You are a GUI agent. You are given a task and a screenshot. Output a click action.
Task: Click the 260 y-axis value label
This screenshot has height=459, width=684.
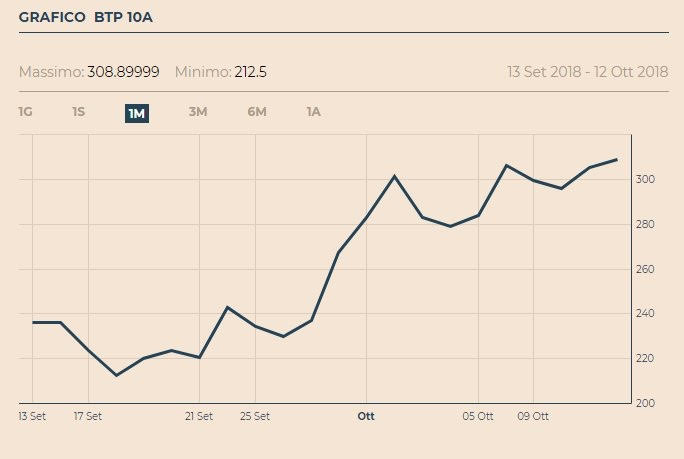(x=647, y=269)
